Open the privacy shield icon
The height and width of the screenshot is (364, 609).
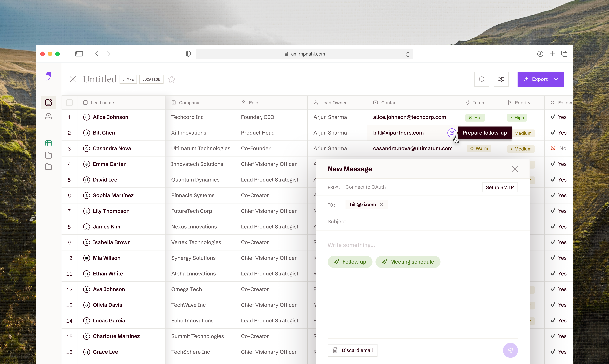[188, 54]
